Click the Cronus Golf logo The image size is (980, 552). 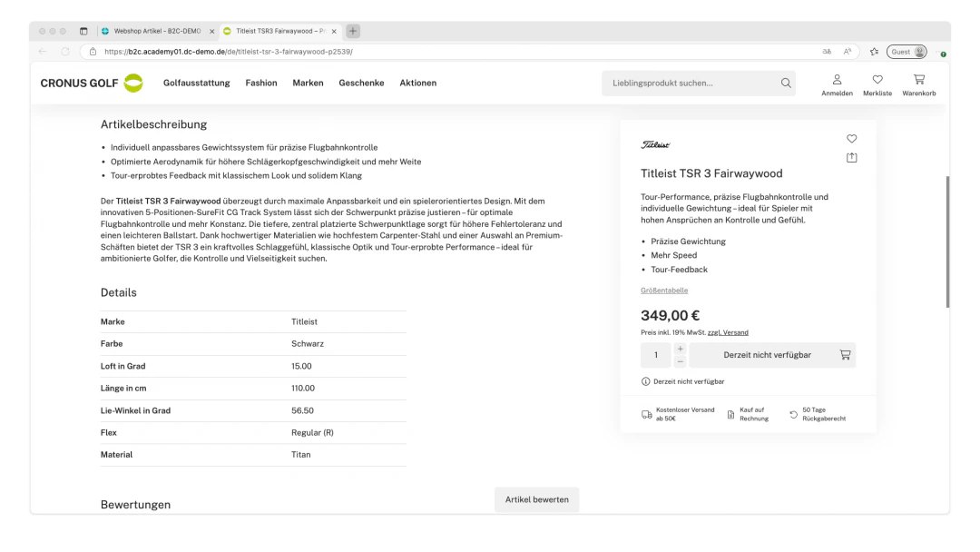coord(92,83)
